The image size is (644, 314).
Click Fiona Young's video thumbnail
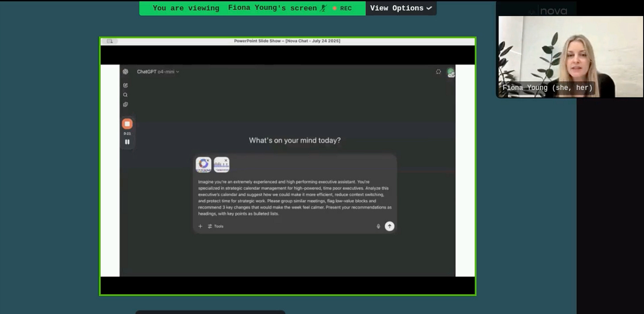[571, 57]
